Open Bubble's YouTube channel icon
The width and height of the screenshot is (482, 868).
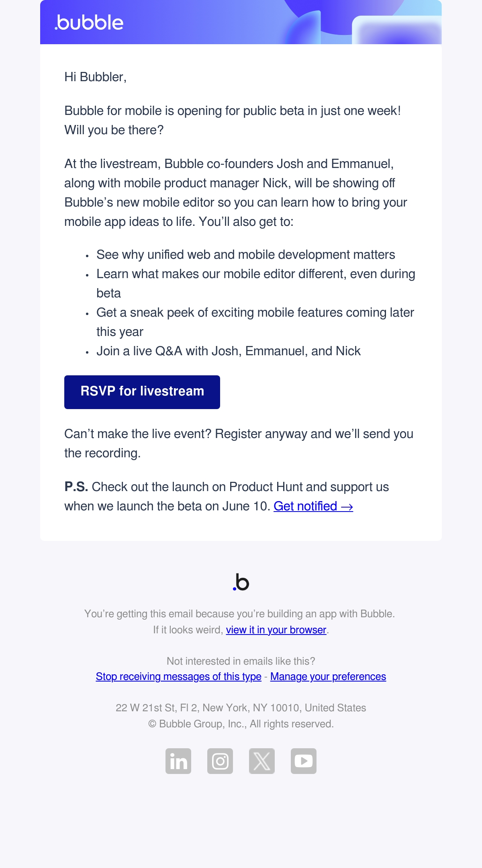(304, 761)
